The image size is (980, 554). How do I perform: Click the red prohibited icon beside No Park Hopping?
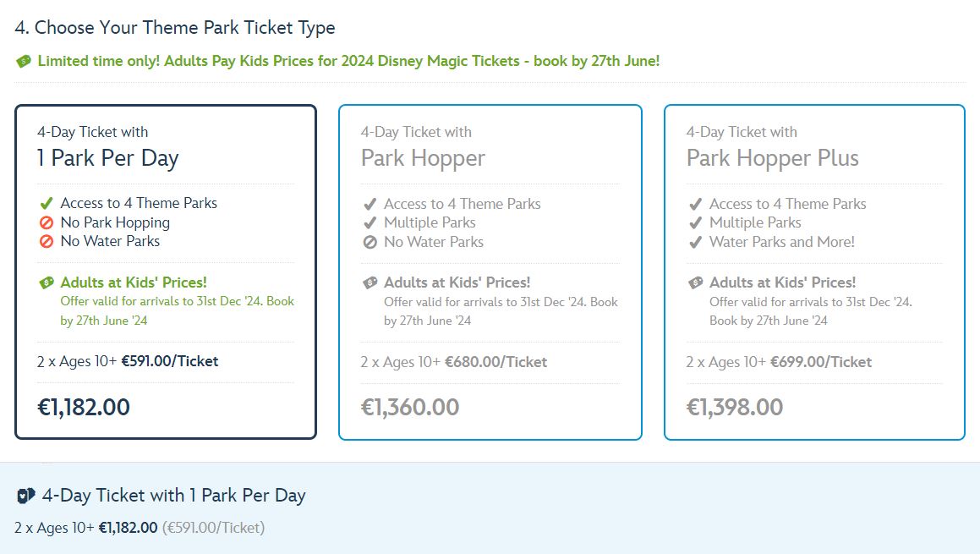(x=47, y=222)
